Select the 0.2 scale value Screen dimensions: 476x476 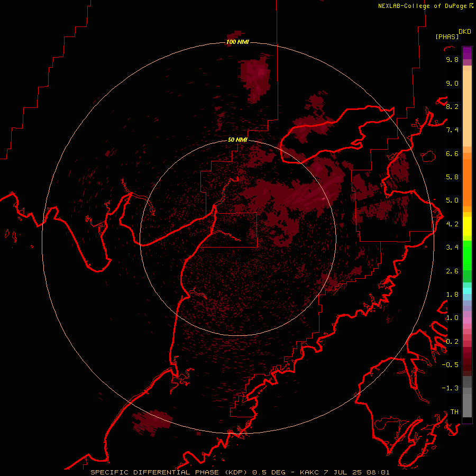click(x=452, y=342)
